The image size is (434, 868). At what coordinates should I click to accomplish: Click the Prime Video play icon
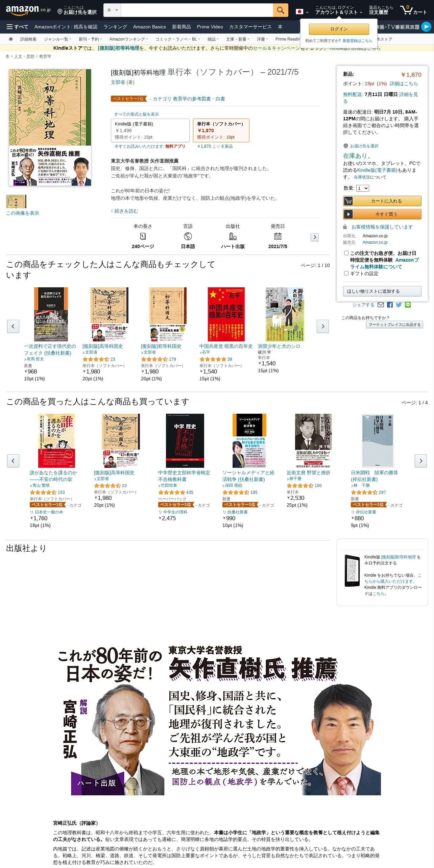pyautogui.click(x=426, y=27)
